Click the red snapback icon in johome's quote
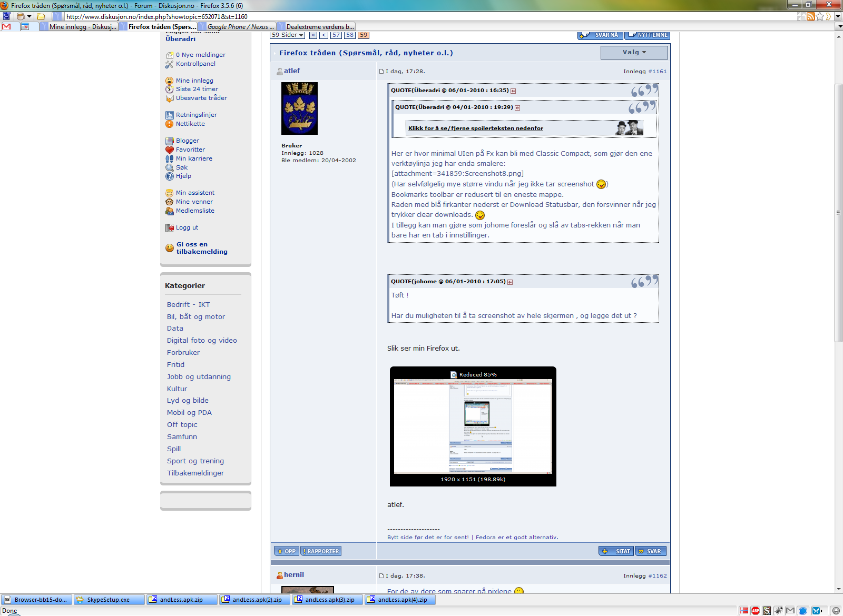The height and width of the screenshot is (616, 843). tap(510, 282)
